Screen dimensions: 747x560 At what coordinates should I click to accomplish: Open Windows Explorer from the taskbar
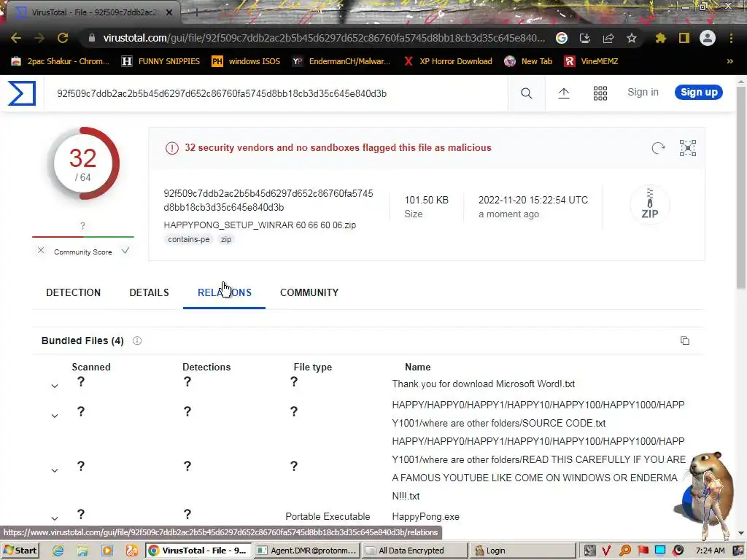coord(82,551)
